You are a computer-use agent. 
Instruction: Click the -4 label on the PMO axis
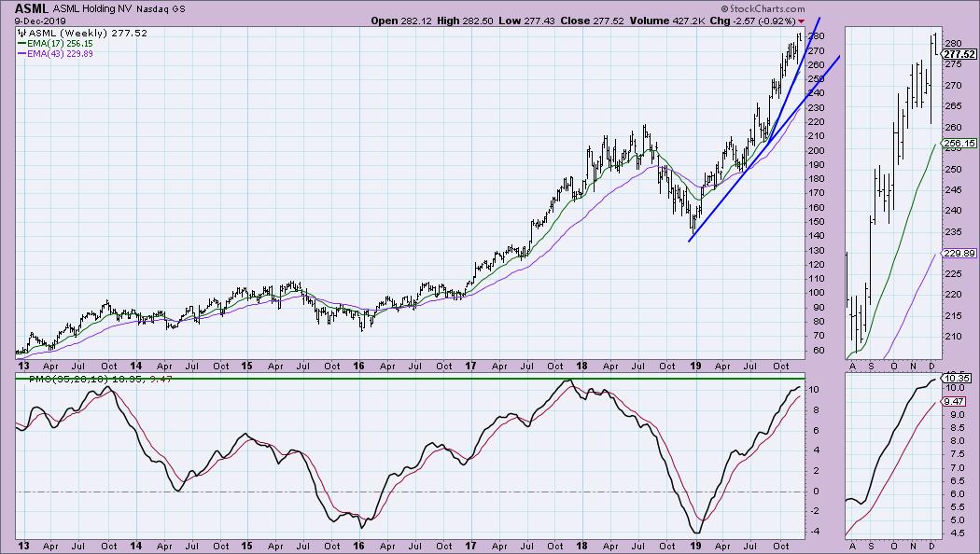pyautogui.click(x=815, y=532)
